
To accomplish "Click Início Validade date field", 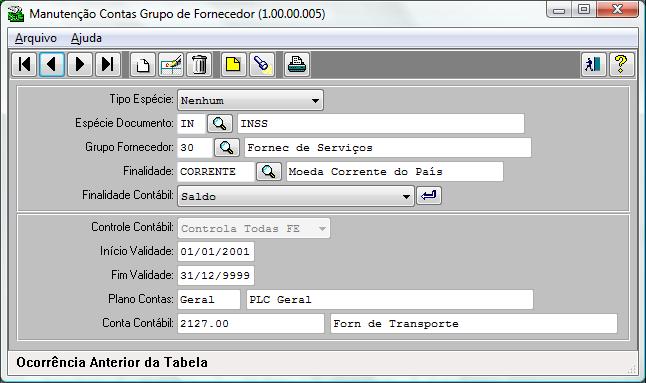I will 215,251.
